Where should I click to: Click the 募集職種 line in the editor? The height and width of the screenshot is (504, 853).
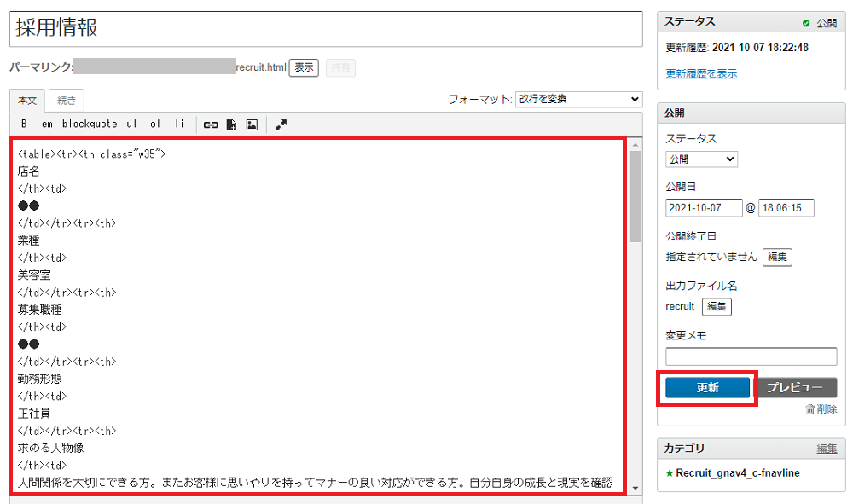(40, 310)
